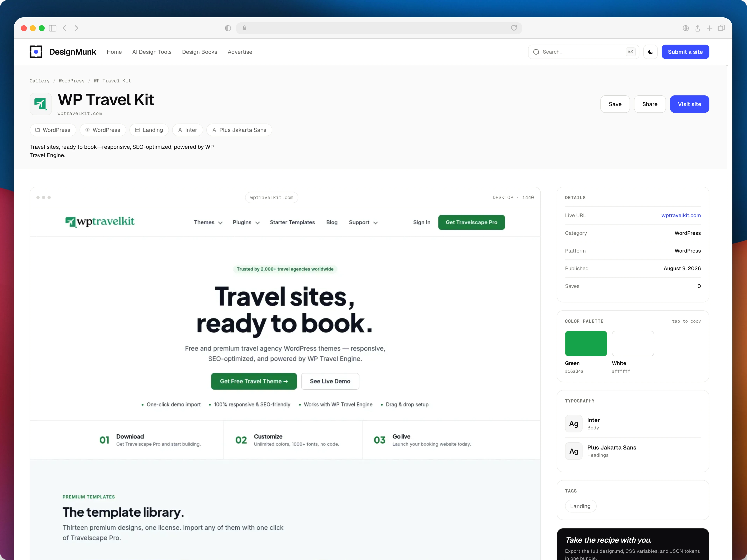The width and height of the screenshot is (747, 560).
Task: Go forward with browser forward arrow
Action: click(77, 28)
